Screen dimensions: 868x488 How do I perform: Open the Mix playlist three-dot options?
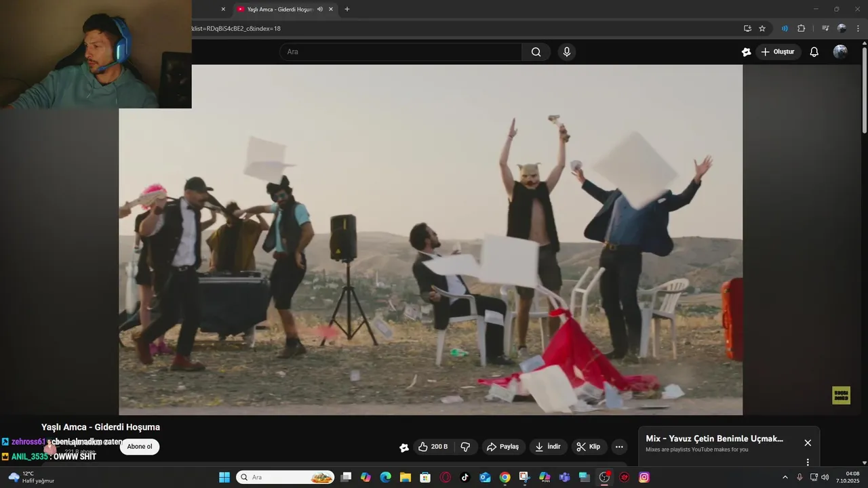808,462
